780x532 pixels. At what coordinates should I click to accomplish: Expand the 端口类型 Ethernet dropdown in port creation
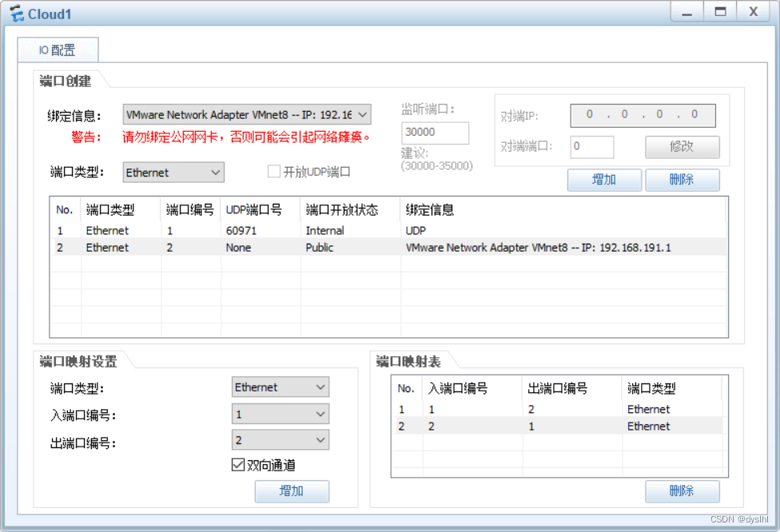[x=173, y=173]
